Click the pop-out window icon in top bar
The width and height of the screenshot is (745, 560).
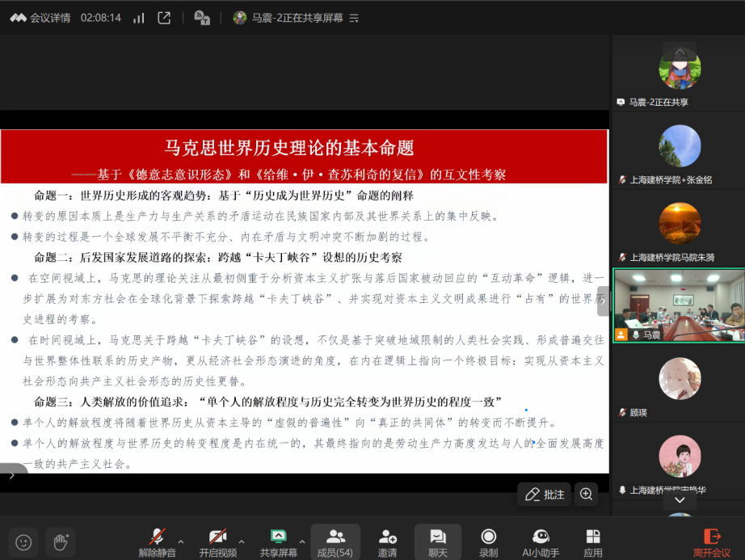[164, 18]
